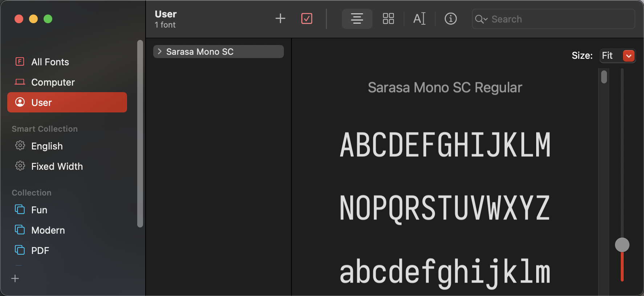Open the PDF collection
The image size is (644, 296).
click(x=67, y=251)
